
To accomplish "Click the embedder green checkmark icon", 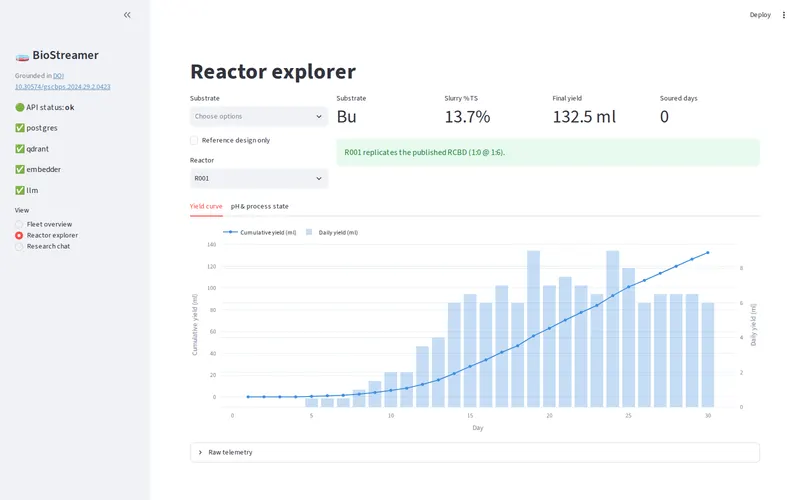I will [x=19, y=169].
